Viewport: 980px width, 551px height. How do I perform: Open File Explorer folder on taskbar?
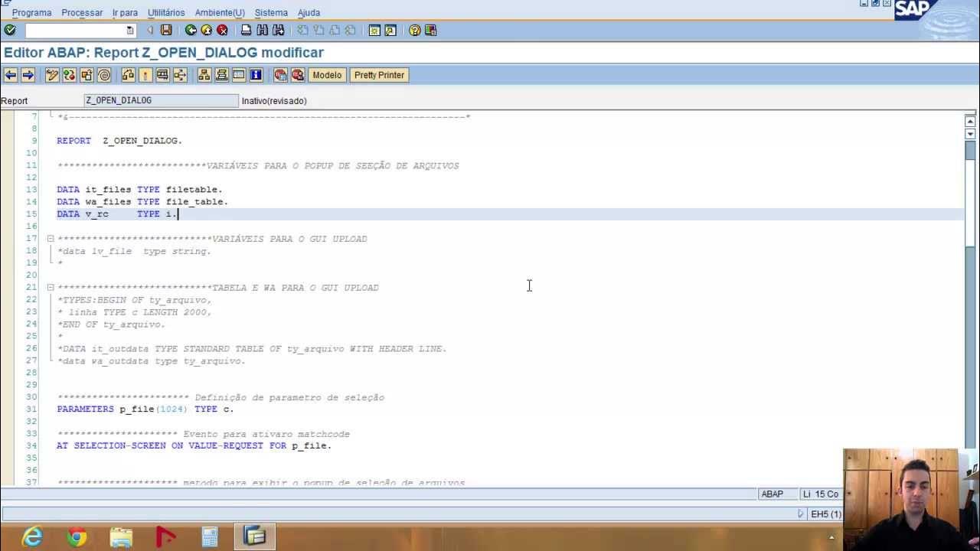tap(121, 537)
